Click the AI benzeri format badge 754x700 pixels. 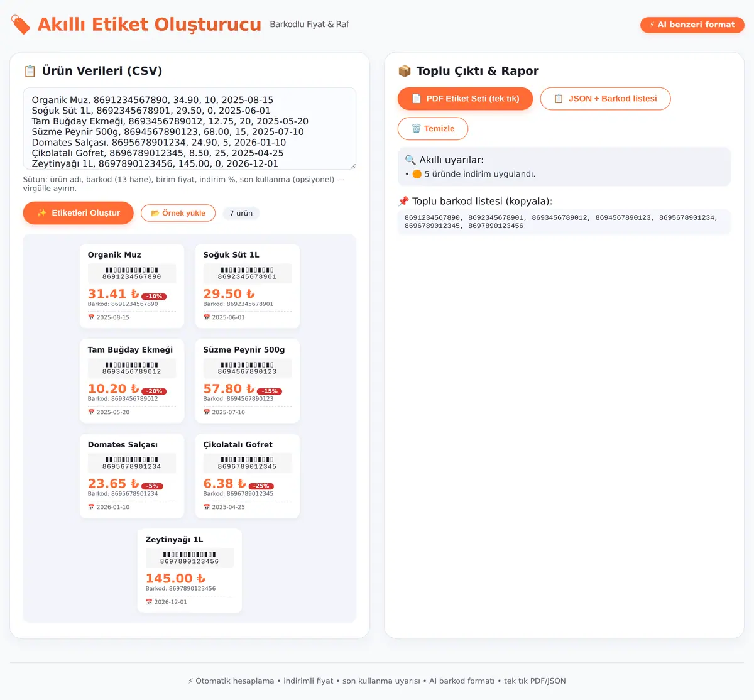692,25
